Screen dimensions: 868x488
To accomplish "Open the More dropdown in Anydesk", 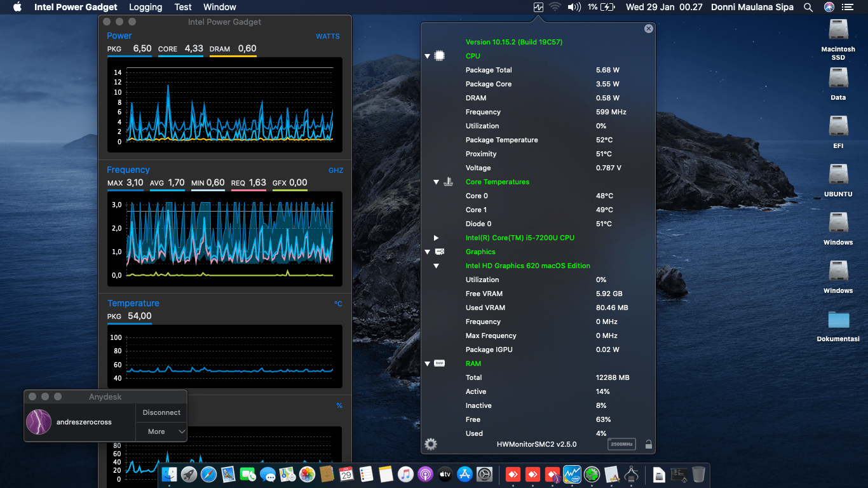I will click(161, 431).
